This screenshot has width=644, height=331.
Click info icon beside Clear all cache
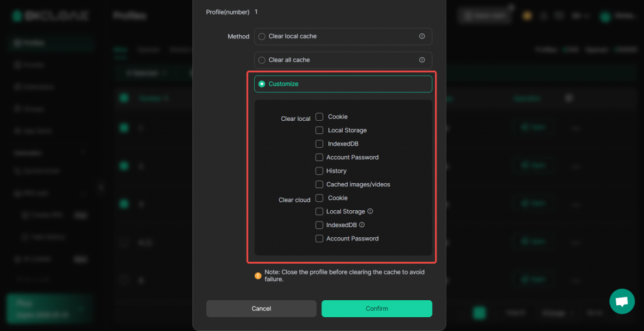pyautogui.click(x=422, y=60)
